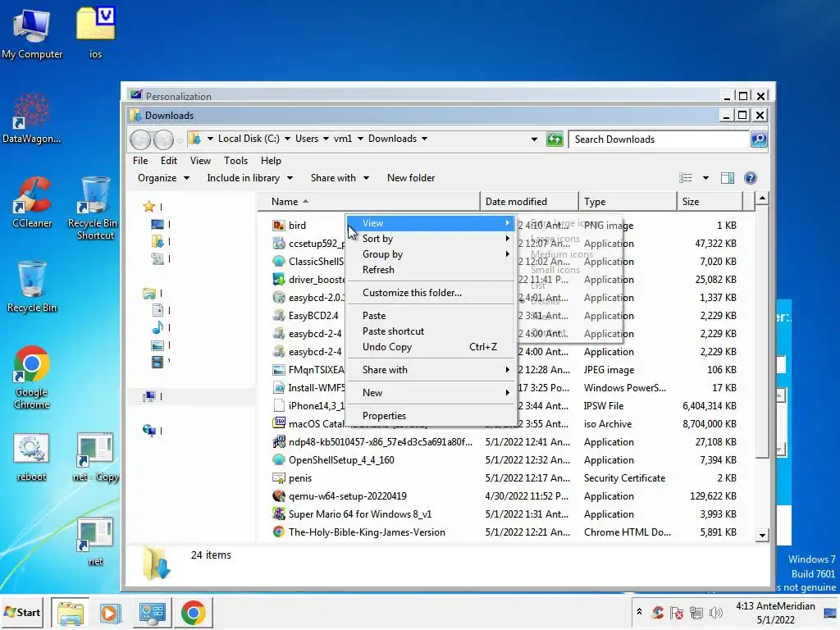Click the Explorer back button
This screenshot has height=630, width=840.
140,139
